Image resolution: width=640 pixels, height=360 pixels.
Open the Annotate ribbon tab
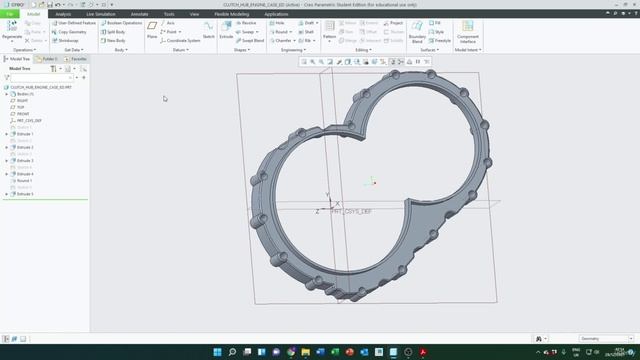pyautogui.click(x=140, y=14)
